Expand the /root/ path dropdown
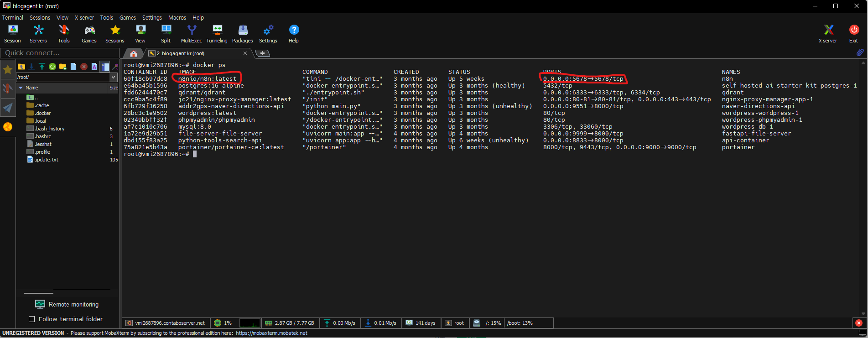This screenshot has height=338, width=868. click(x=113, y=77)
